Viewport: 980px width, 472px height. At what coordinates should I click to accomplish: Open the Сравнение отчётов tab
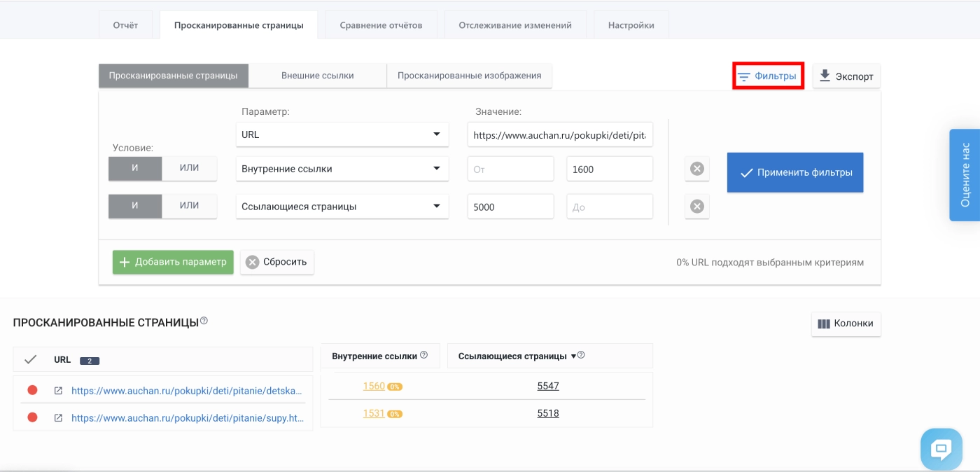(381, 25)
